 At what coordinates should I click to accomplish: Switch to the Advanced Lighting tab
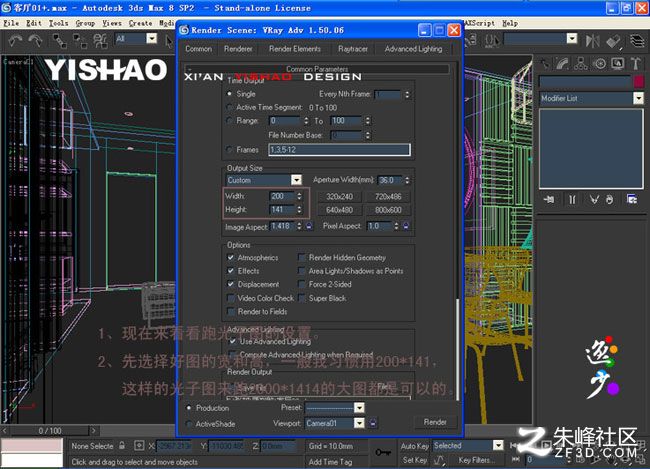pyautogui.click(x=413, y=49)
